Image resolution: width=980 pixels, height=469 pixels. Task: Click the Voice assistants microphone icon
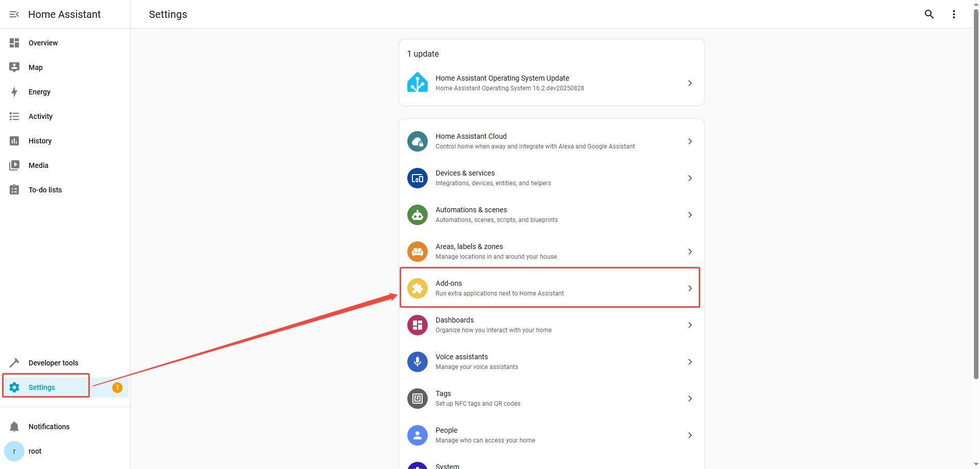417,362
